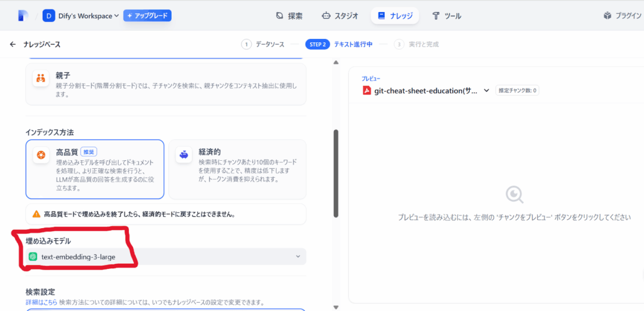Click the back arrow beside ナレッジベース
644x311 pixels.
[13, 45]
